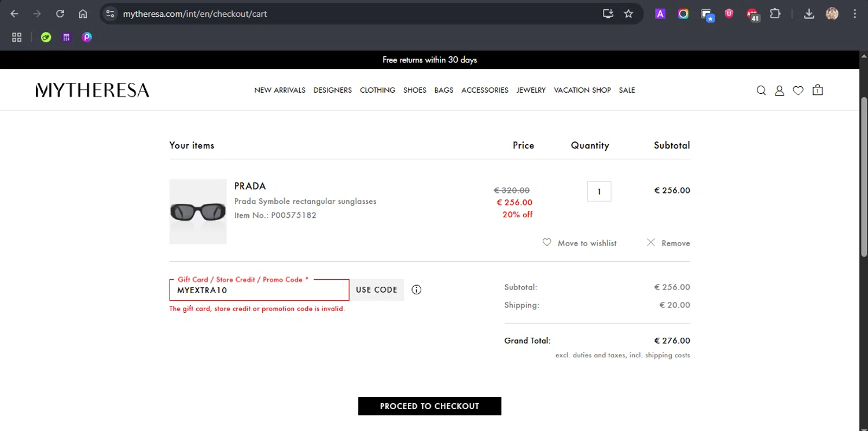
Task: Click the red € 256.00 sale price
Action: pyautogui.click(x=514, y=203)
